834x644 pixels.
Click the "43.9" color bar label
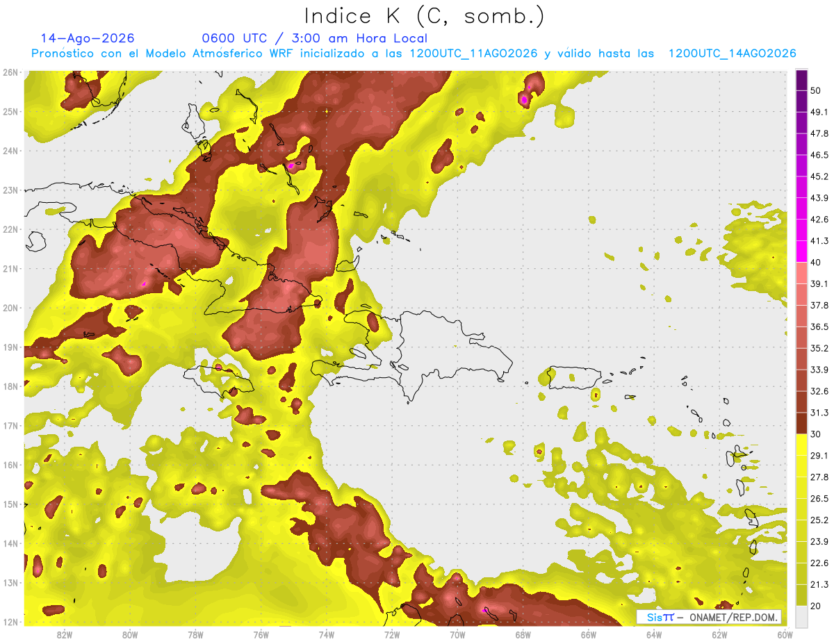point(819,198)
